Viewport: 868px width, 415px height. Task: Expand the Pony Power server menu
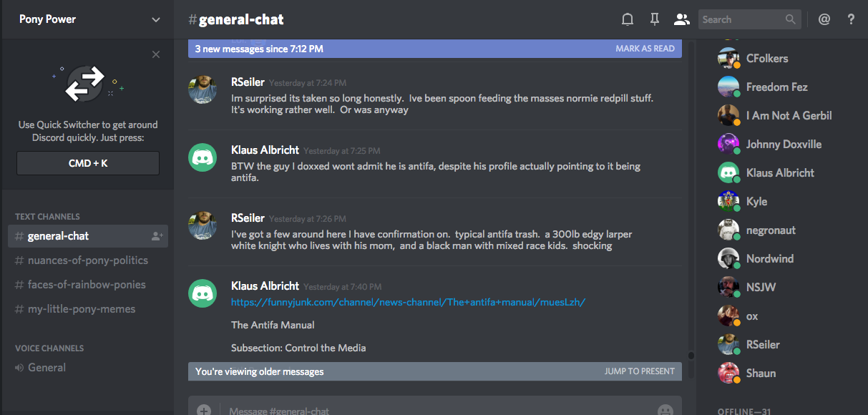[155, 19]
